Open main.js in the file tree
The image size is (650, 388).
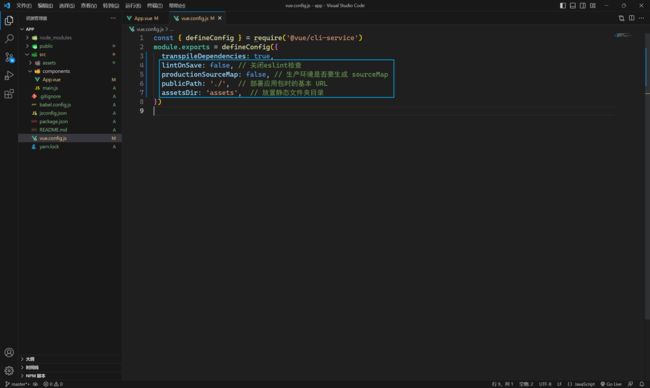point(70,88)
